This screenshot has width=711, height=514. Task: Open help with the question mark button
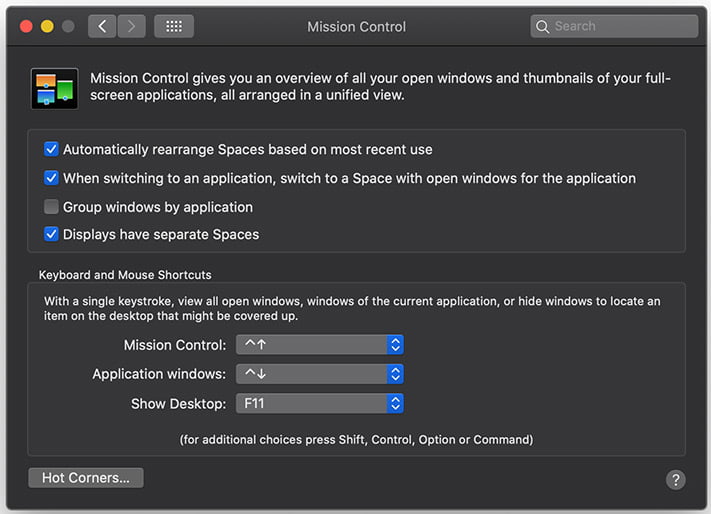coord(676,480)
